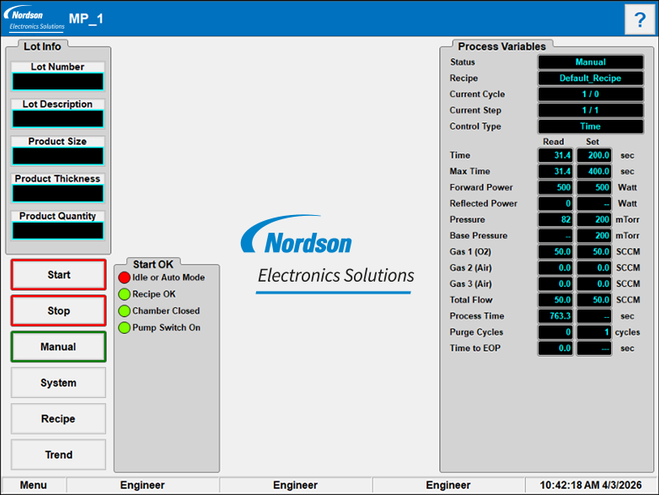
Task: Click the Gas 3 (Air) read value 0.0
Action: tap(556, 284)
